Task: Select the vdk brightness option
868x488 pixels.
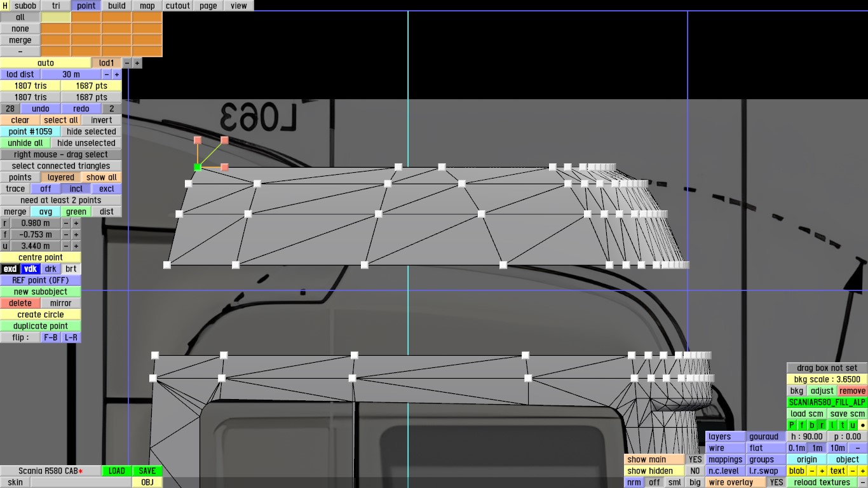Action: (x=31, y=269)
